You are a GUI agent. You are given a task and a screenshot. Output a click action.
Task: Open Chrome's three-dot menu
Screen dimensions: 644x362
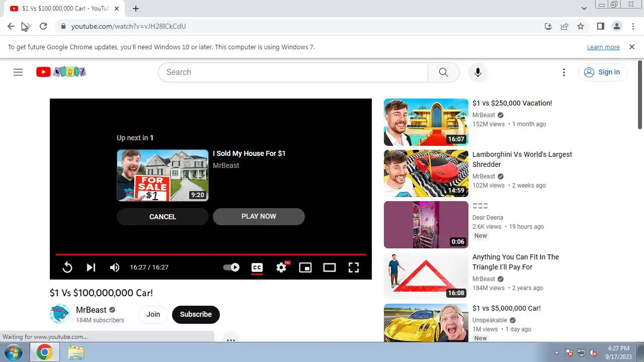(x=632, y=26)
